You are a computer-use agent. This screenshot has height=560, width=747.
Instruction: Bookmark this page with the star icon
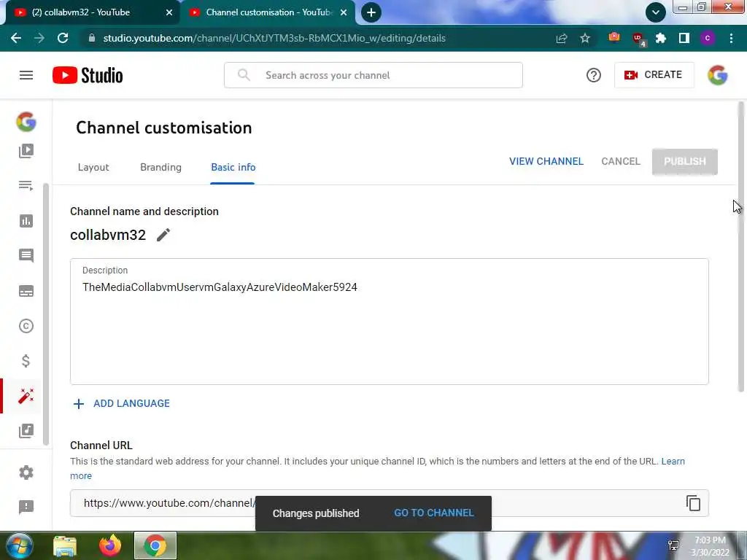(585, 38)
